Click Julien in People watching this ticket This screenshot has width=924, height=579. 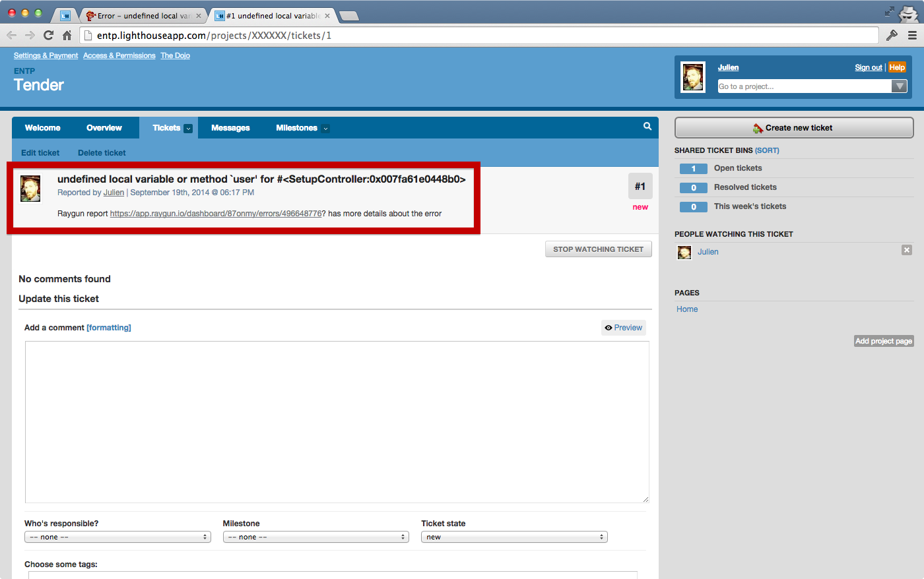[708, 252]
